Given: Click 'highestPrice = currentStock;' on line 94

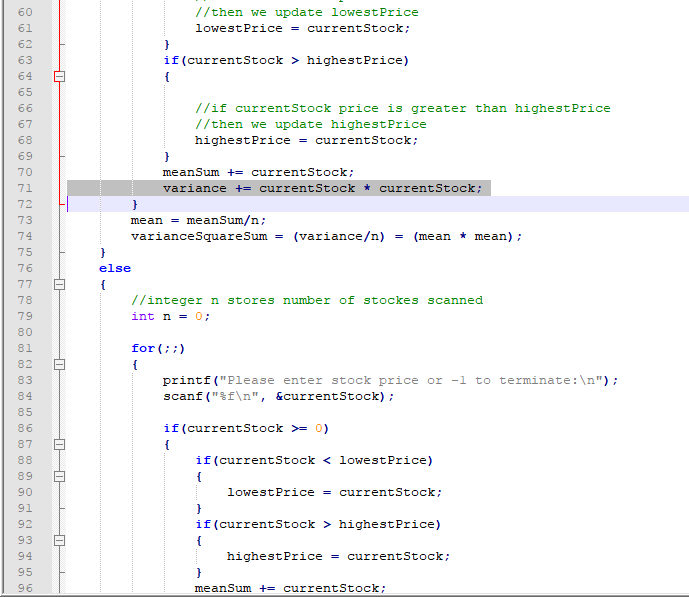Looking at the screenshot, I should click(338, 557).
